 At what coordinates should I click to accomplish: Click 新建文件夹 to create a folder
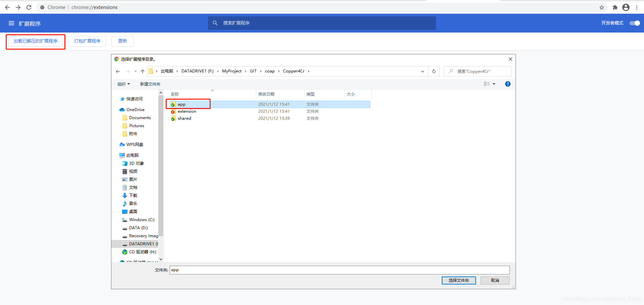click(150, 84)
